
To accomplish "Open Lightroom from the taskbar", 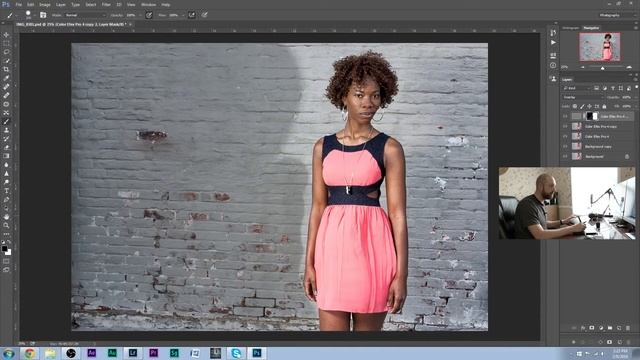I will tap(133, 353).
